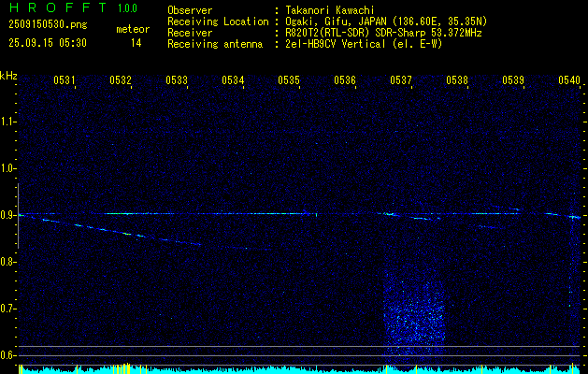
Task: Click the 0531 time marker
Action: tap(65, 79)
